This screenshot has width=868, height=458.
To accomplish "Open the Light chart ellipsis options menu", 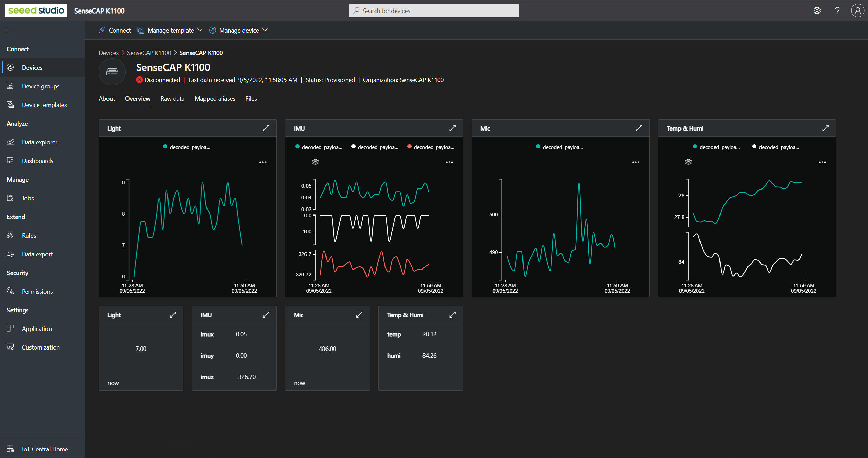I will coord(263,162).
